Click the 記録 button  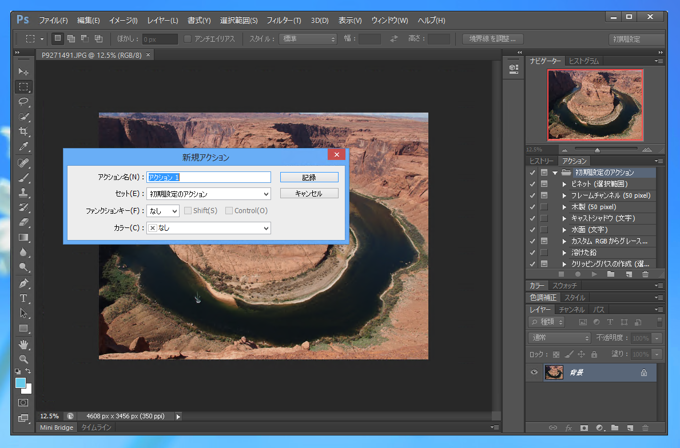[309, 177]
